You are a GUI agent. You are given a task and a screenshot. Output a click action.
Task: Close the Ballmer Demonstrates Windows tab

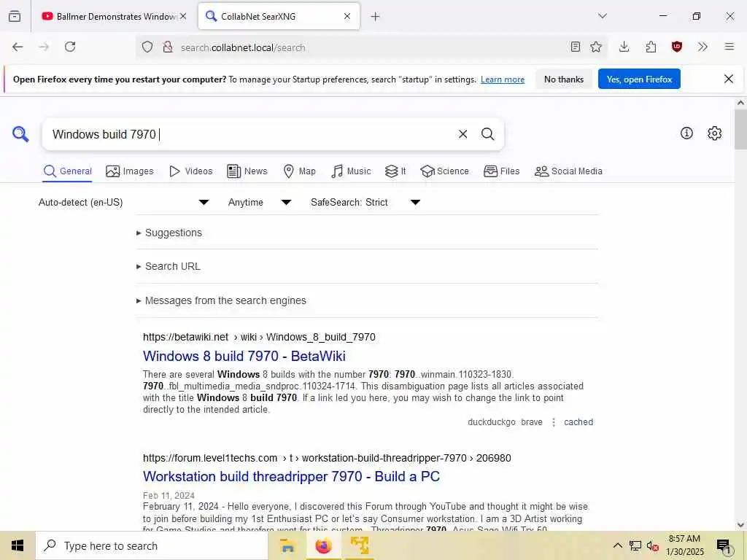click(183, 16)
